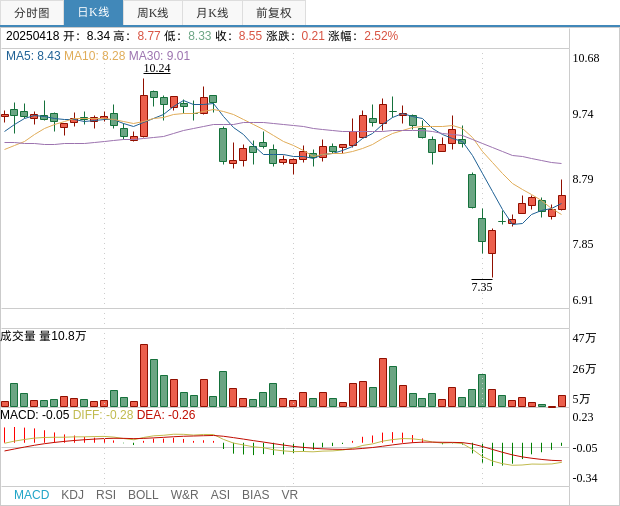Switch to the 月K线 monthly tab

tap(212, 13)
